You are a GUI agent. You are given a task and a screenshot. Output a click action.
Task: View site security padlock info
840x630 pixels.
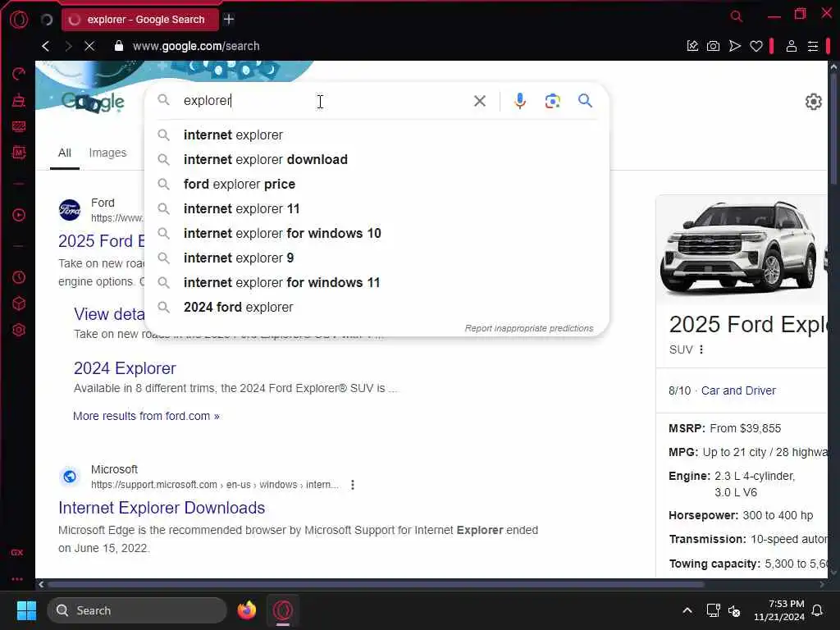(119, 46)
